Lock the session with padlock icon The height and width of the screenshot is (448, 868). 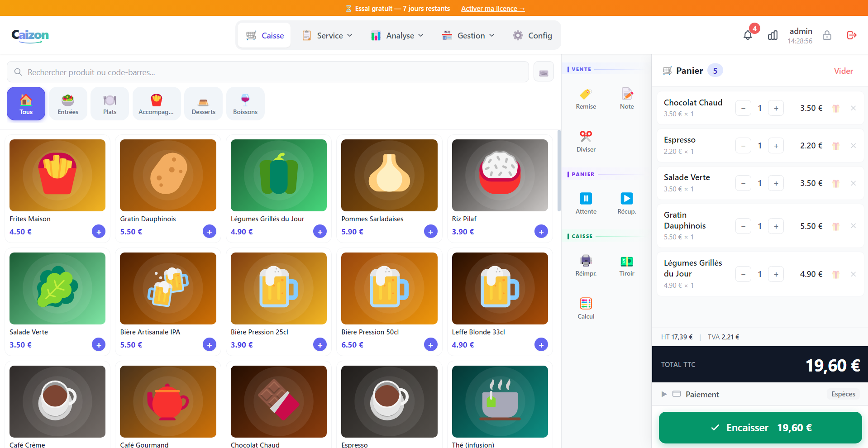(x=827, y=35)
